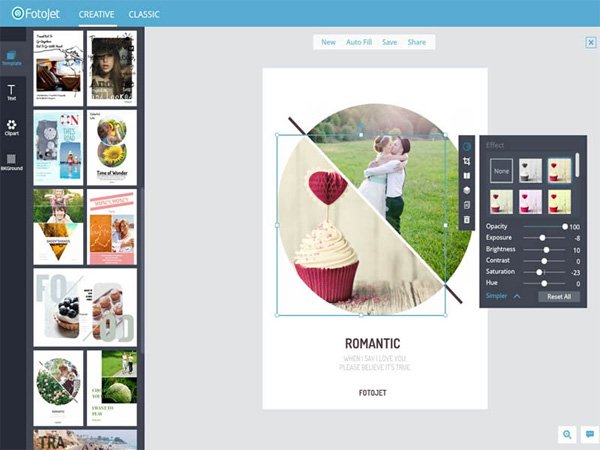Click the layers icon in image toolbar

(x=468, y=189)
